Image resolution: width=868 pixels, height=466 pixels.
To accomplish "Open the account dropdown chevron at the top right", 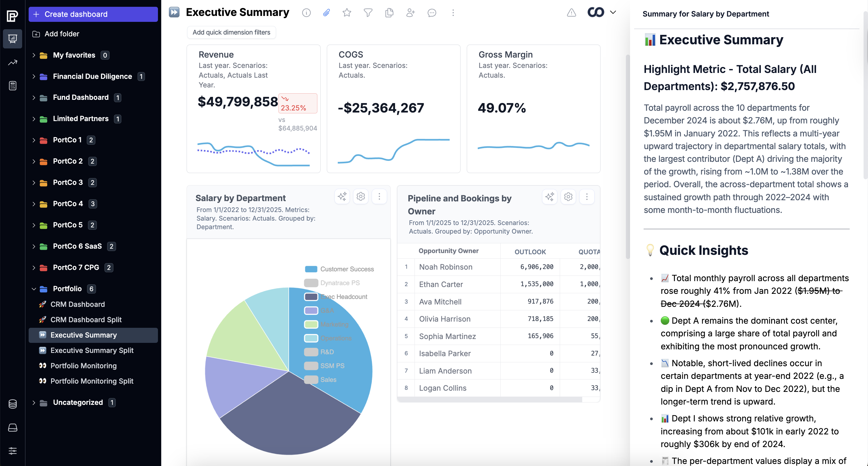I will coord(613,12).
